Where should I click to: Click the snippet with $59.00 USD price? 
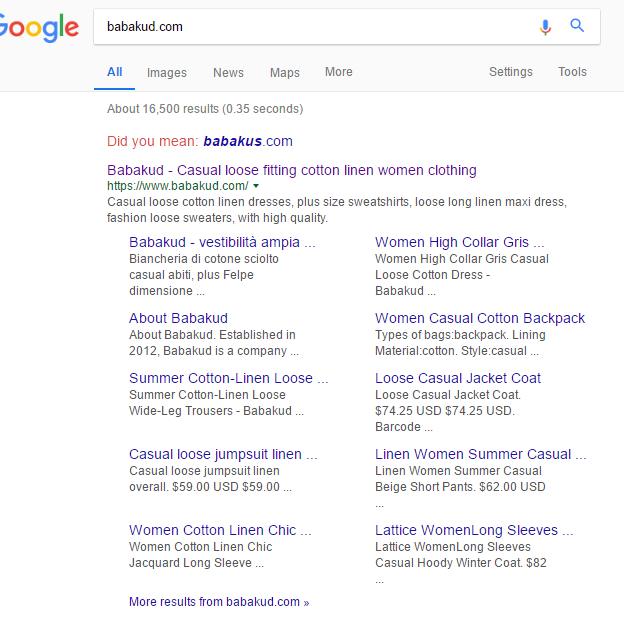pos(210,479)
